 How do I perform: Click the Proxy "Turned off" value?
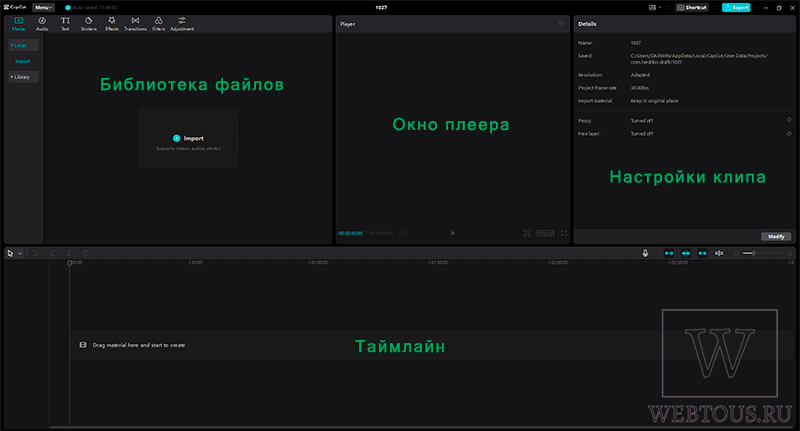click(x=642, y=121)
